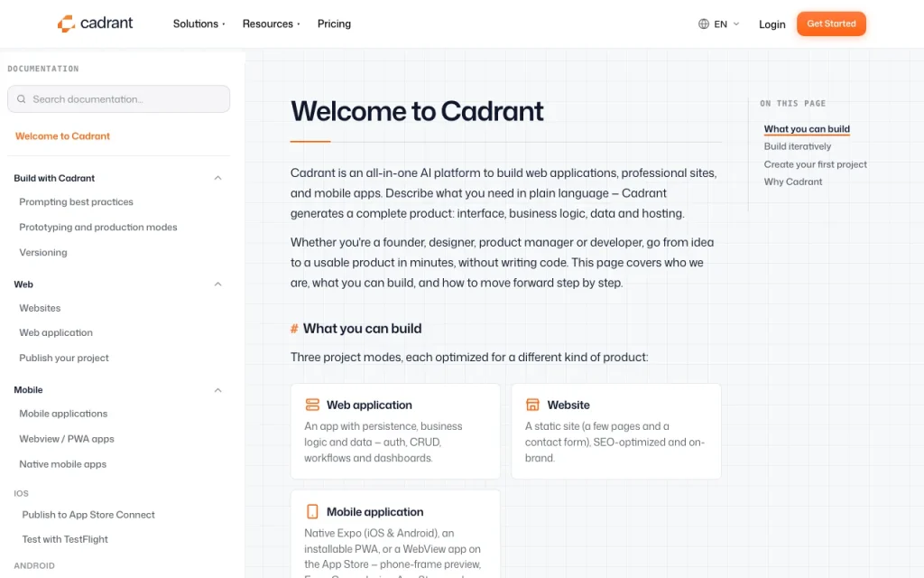Collapse the Mobile section chevron

point(218,390)
